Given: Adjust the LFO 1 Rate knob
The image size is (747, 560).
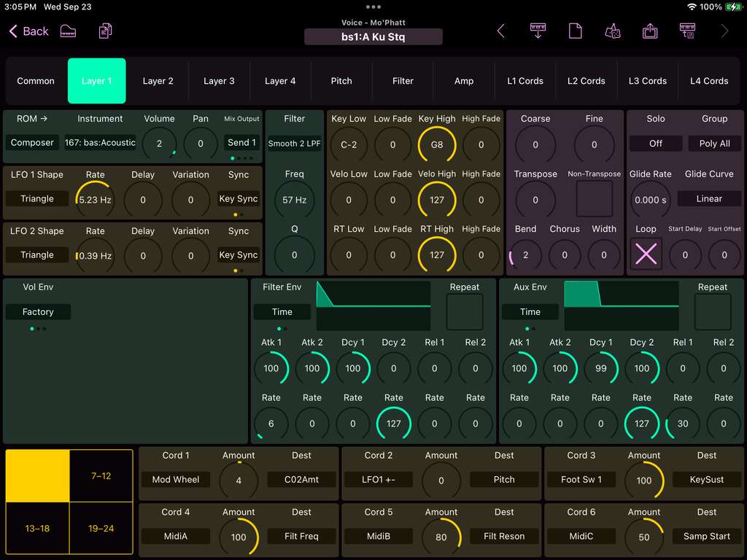Looking at the screenshot, I should 95,200.
